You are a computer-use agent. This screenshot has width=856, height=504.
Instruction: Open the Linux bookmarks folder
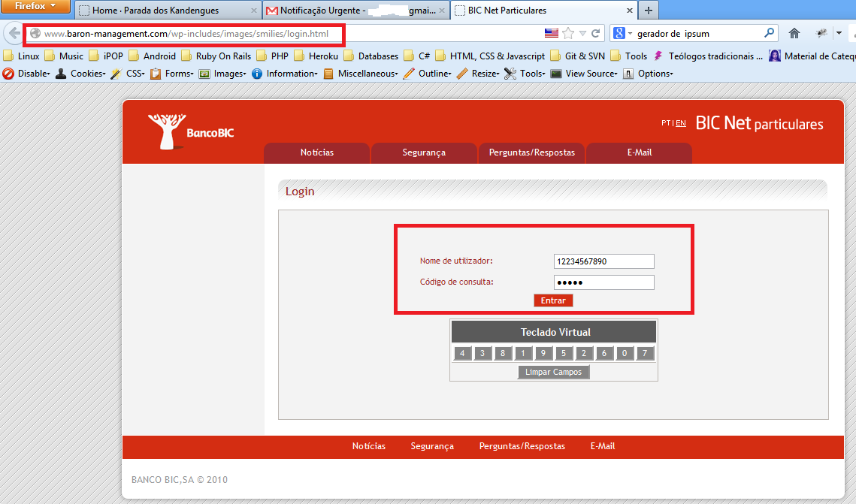click(22, 56)
